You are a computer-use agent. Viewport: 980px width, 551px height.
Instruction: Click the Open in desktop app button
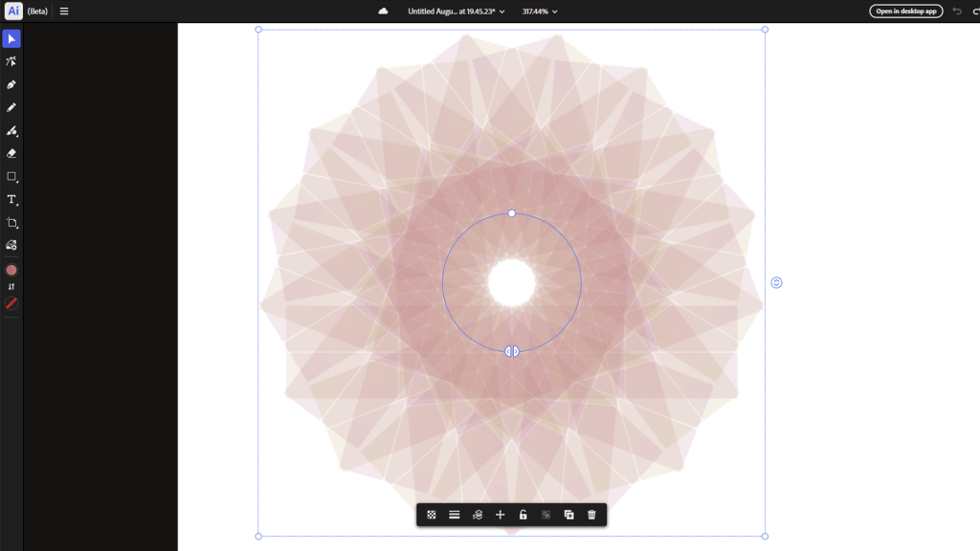click(x=905, y=11)
